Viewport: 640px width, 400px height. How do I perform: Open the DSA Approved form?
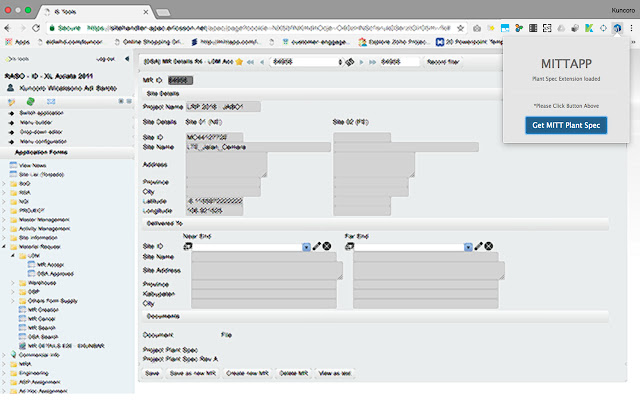coord(55,273)
